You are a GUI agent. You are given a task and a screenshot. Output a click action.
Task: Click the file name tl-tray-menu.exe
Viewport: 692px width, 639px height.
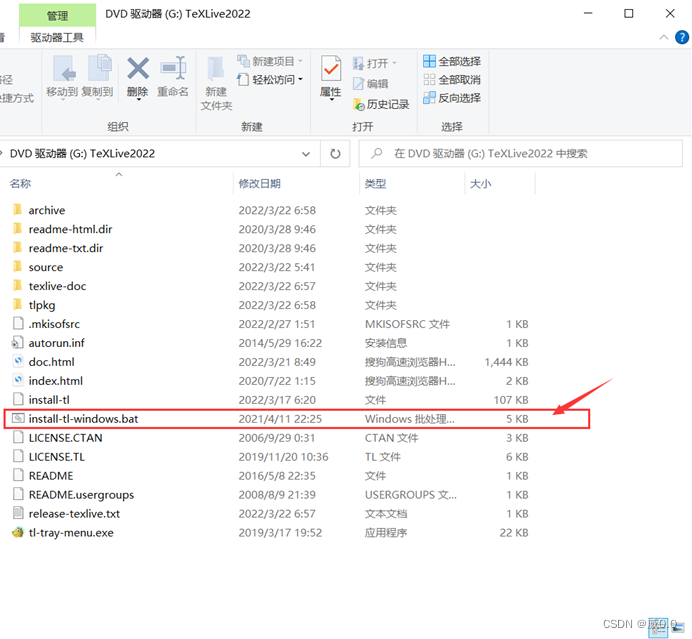[x=71, y=533]
